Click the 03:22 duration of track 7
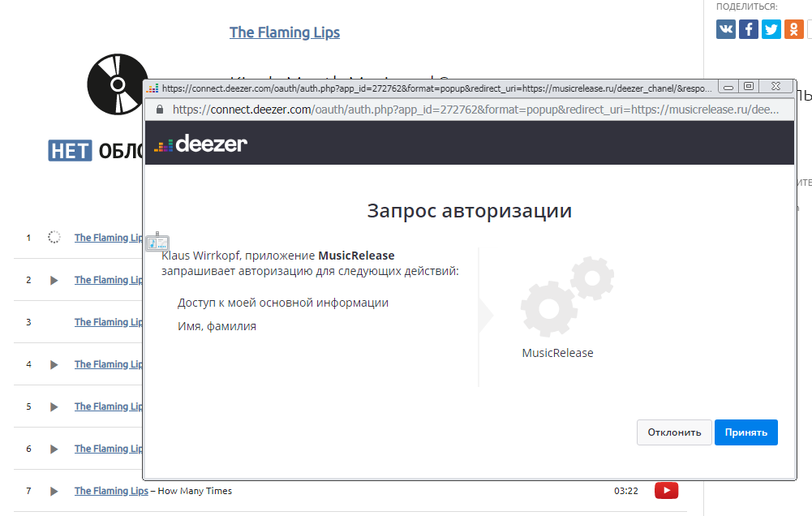The image size is (812, 516). point(626,491)
